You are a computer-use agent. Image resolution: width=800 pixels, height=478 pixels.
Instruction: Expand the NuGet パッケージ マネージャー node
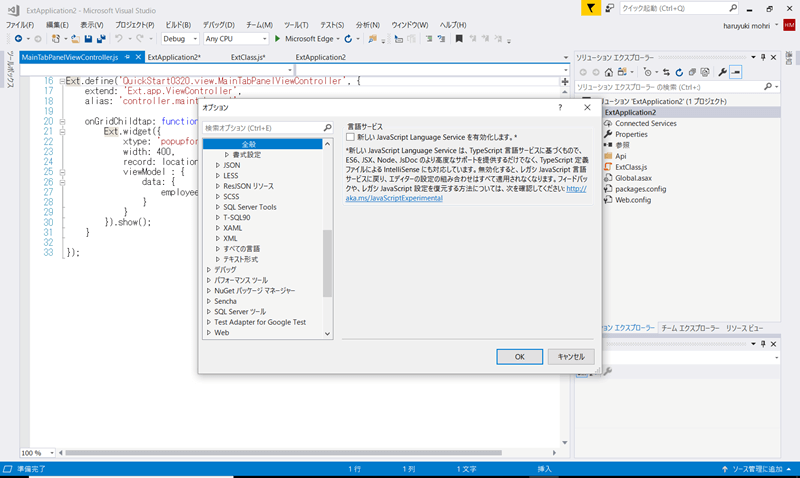pyautogui.click(x=209, y=291)
